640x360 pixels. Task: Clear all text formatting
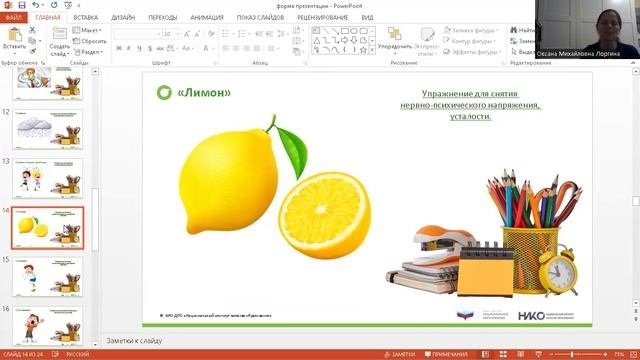tap(211, 34)
